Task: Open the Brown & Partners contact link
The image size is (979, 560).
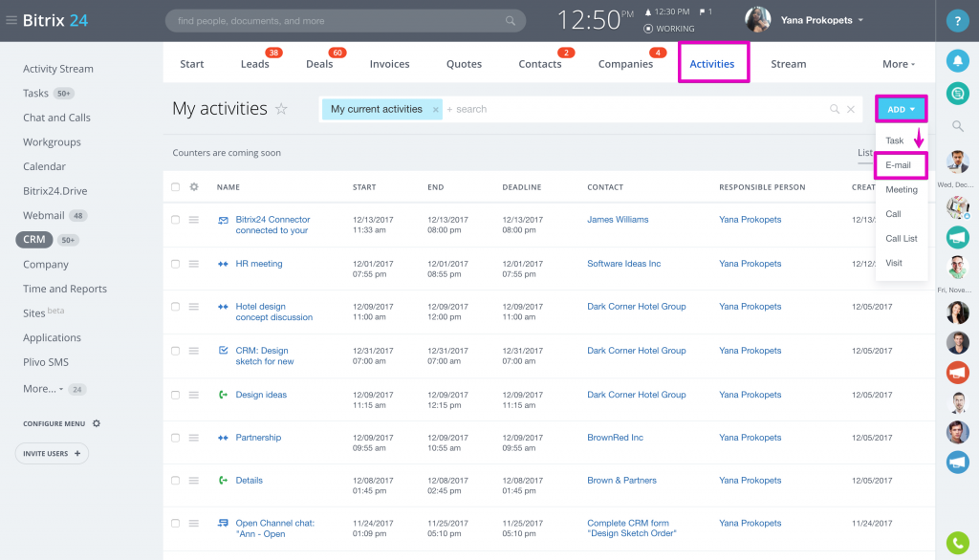Action: (x=621, y=481)
